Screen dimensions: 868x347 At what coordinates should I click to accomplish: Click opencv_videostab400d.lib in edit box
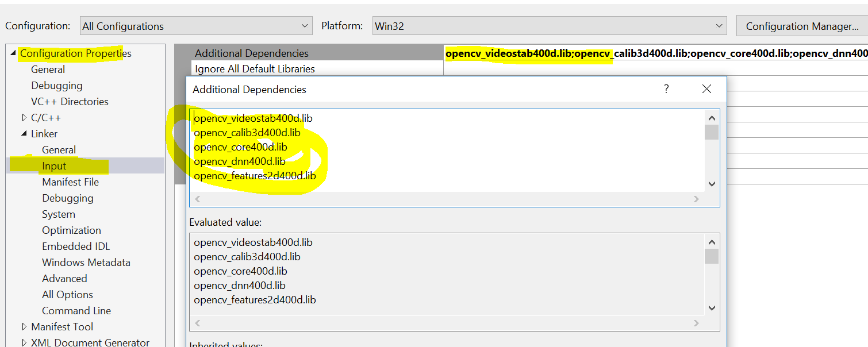coord(254,118)
